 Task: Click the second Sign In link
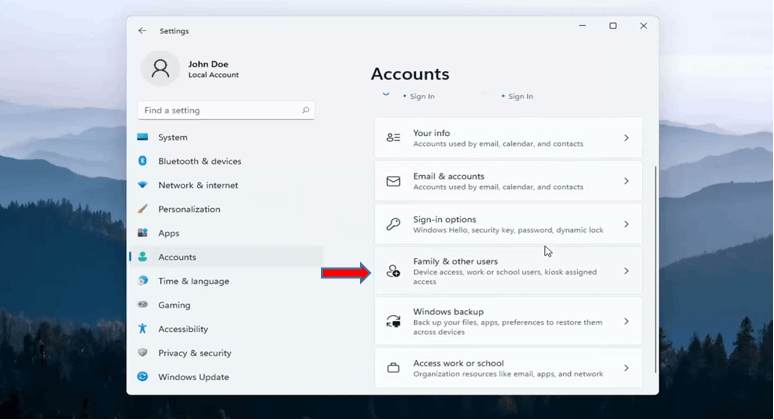(x=521, y=96)
